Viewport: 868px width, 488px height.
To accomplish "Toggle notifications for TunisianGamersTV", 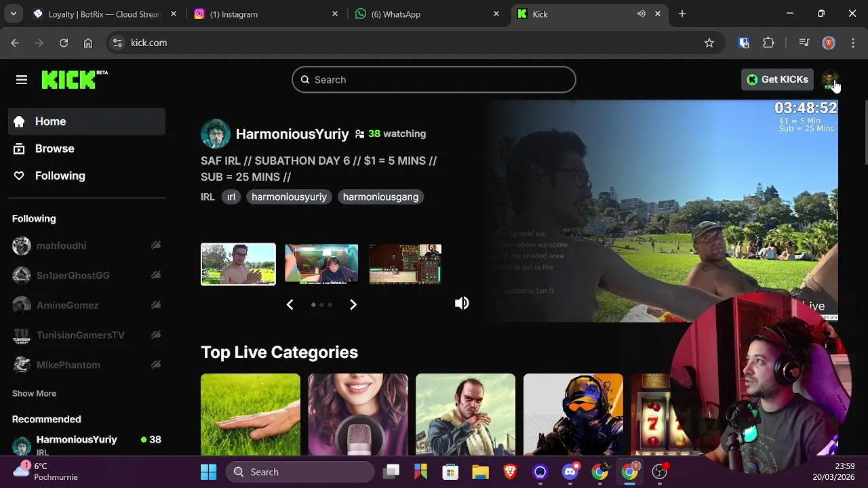I will point(156,335).
